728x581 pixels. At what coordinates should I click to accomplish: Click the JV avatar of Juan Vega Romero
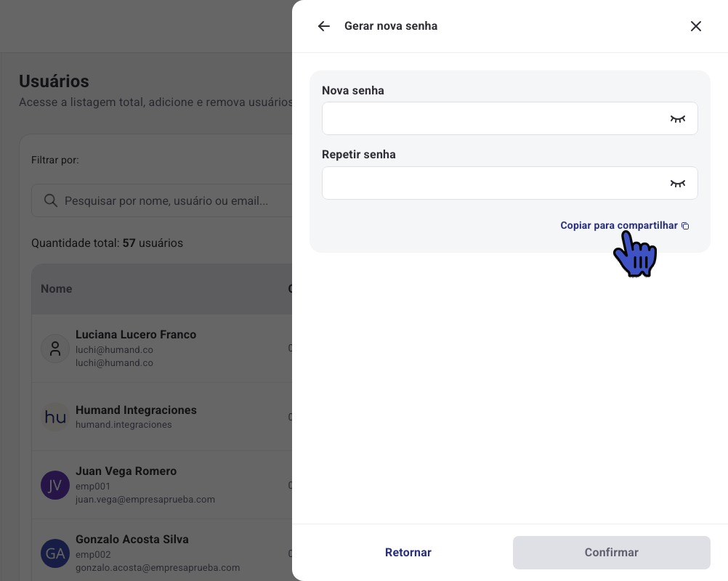coord(55,485)
